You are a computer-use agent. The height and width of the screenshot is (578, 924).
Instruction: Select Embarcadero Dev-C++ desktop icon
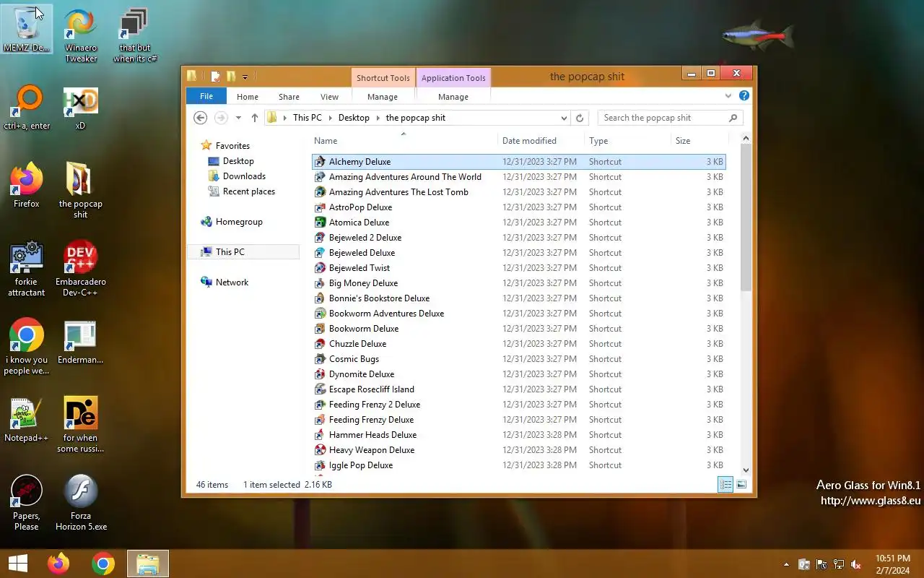point(81,269)
